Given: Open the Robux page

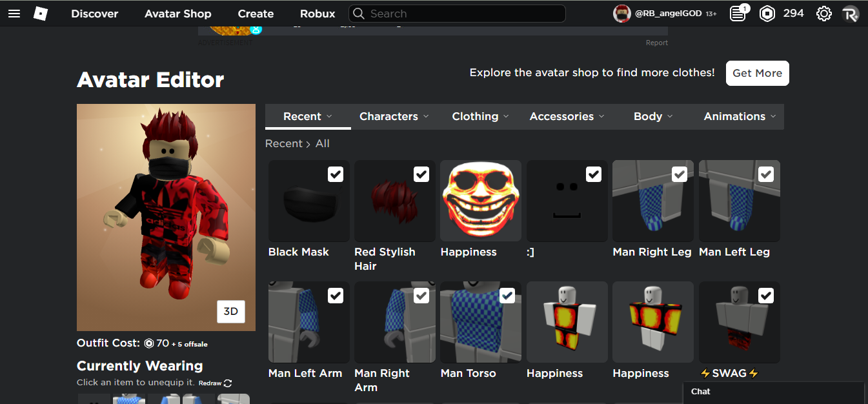Looking at the screenshot, I should pyautogui.click(x=318, y=14).
